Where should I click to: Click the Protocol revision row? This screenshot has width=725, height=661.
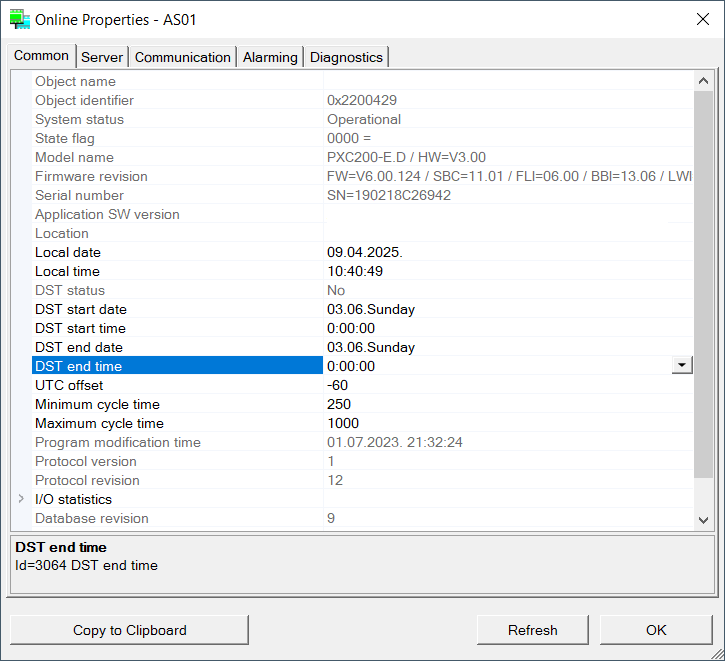click(x=362, y=480)
